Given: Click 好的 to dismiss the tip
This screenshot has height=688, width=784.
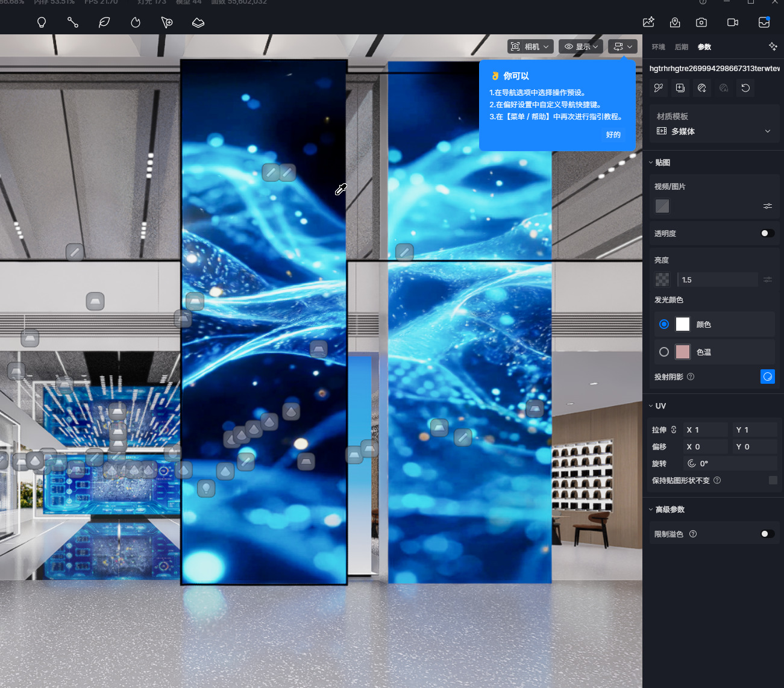Looking at the screenshot, I should click(613, 135).
